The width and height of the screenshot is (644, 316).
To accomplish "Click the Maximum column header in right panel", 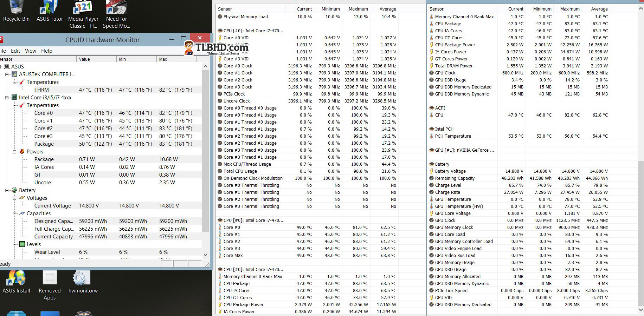I will pos(567,9).
